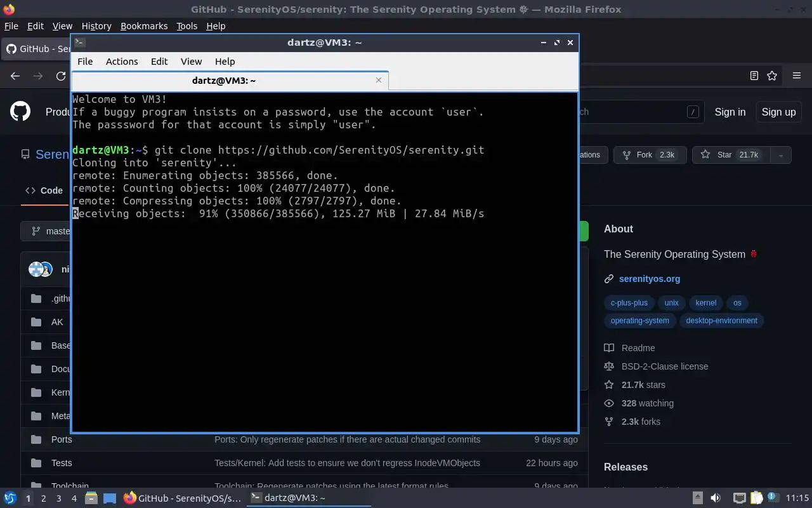The image size is (812, 508).
Task: Click the kernel topic tag
Action: pos(705,303)
